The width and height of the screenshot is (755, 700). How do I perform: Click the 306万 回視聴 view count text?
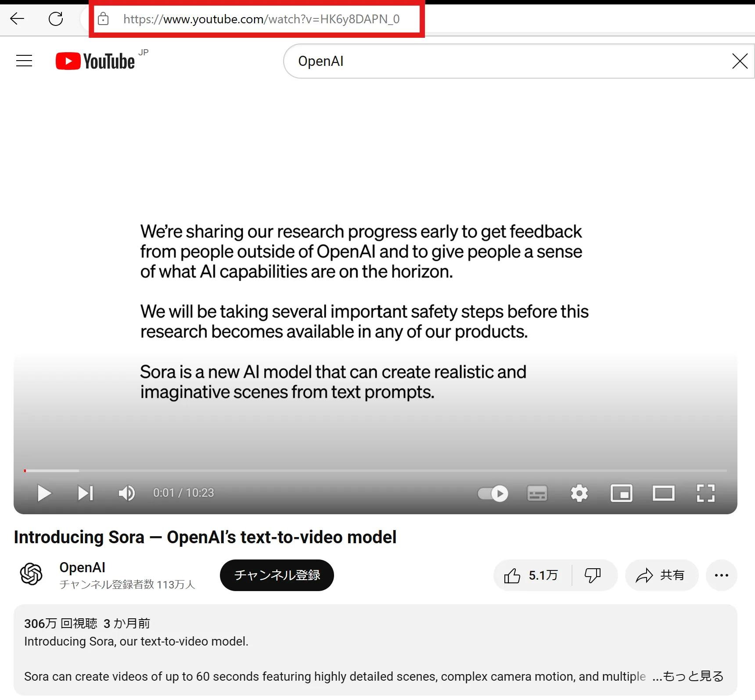click(x=61, y=624)
